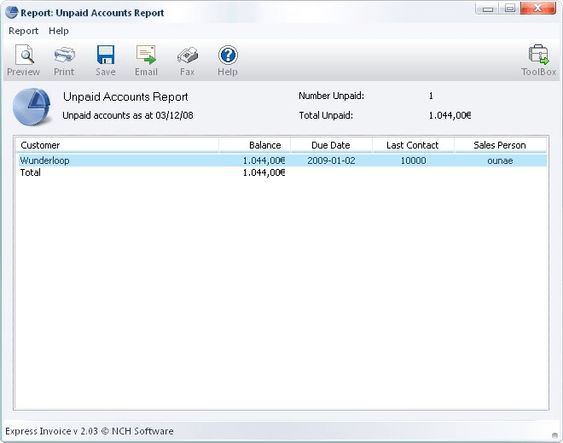Click the window resize grip in status bar

[x=555, y=435]
